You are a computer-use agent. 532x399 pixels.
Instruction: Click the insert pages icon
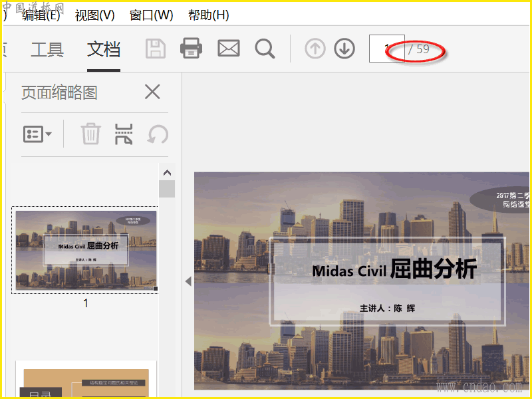(x=124, y=134)
